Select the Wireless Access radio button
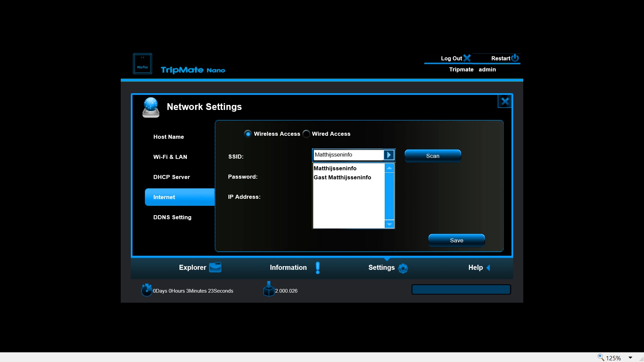 [248, 134]
